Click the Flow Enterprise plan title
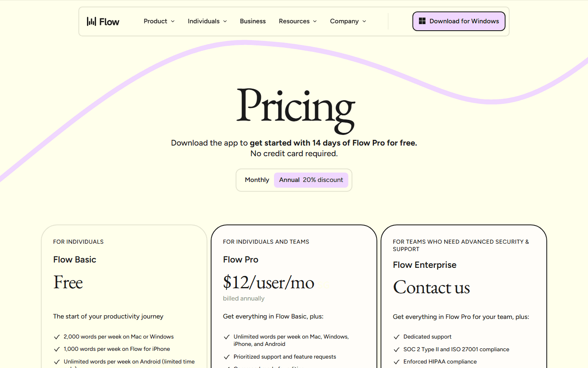Viewport: 588px width, 368px height. [425, 265]
